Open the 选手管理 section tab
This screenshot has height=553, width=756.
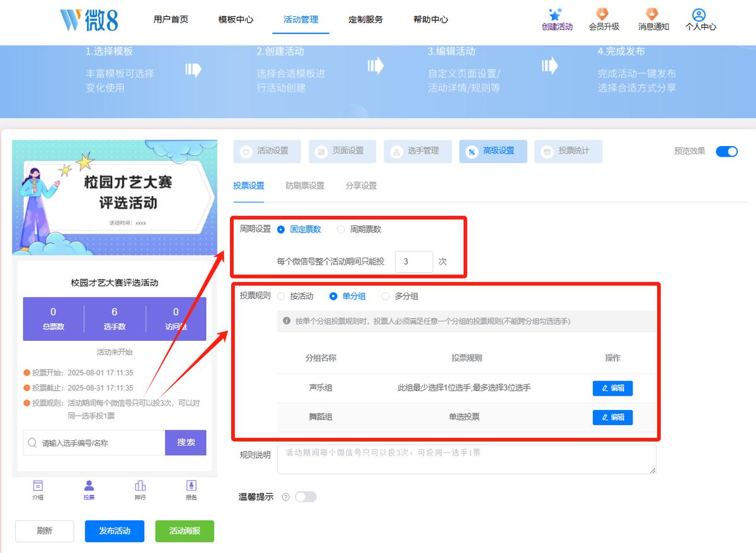coord(417,151)
